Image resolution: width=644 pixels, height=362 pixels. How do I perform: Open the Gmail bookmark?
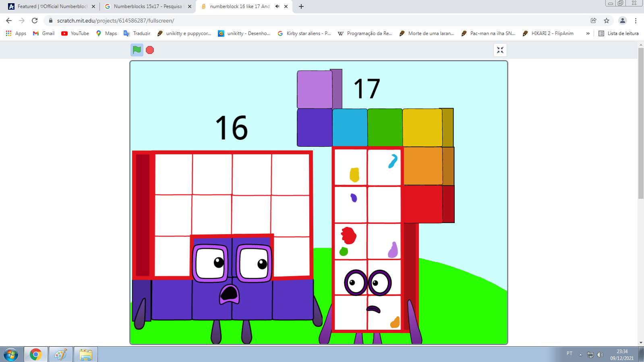pos(43,33)
